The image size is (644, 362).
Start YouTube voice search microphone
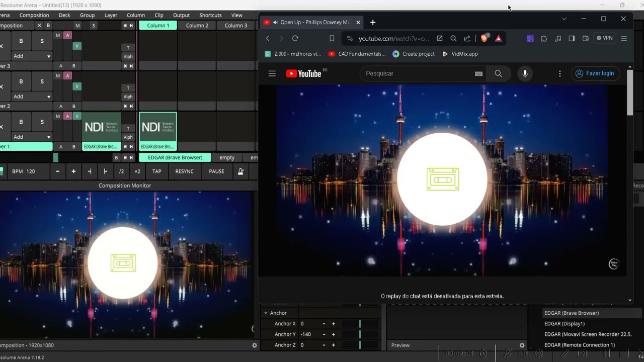point(525,73)
